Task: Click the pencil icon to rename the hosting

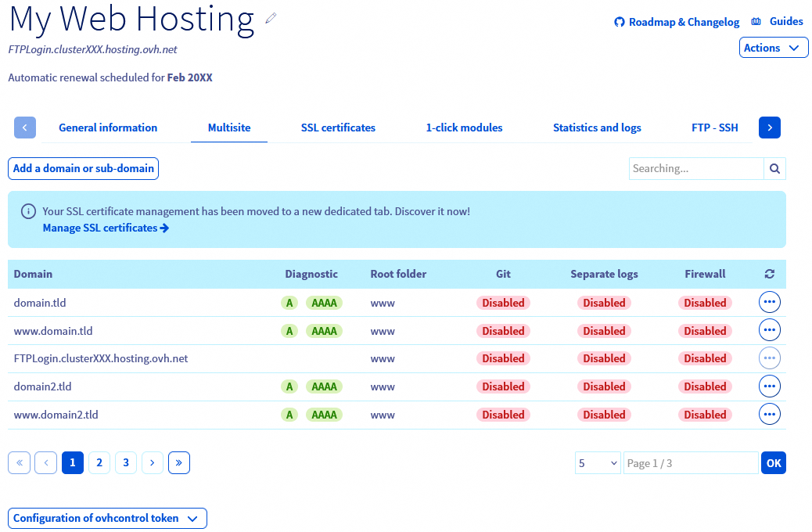Action: point(270,17)
